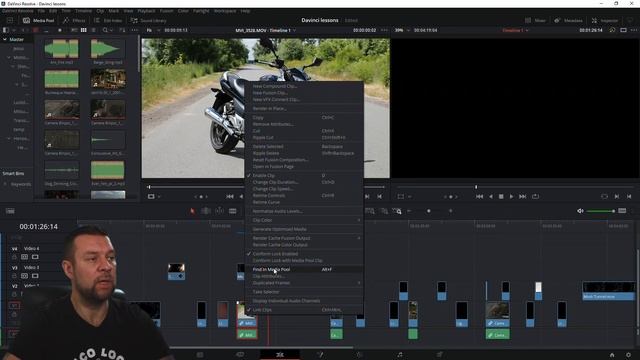This screenshot has width=640, height=360.
Task: Click the detail zoom icon in timeline toolbar
Action: pyautogui.click(x=384, y=211)
